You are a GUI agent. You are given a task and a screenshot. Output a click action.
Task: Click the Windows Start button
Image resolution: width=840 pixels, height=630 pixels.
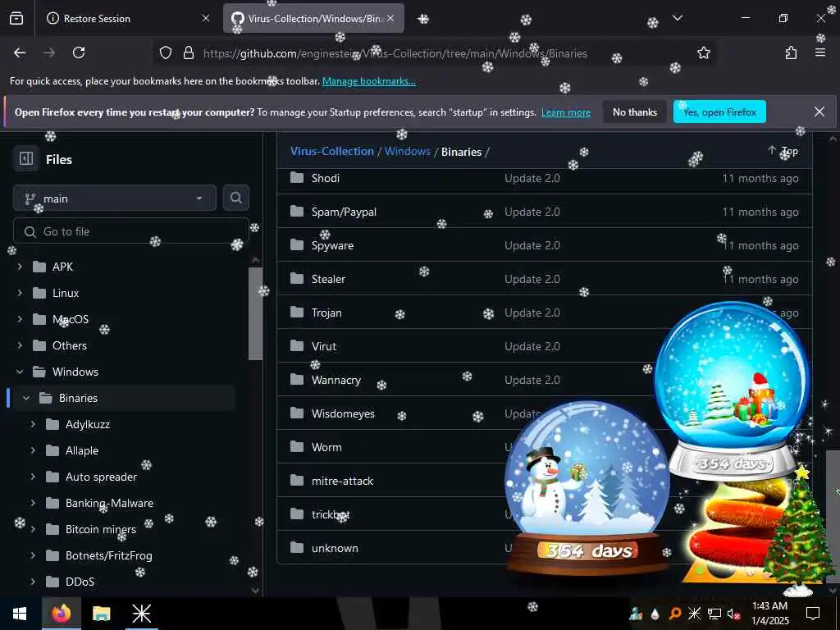pos(20,614)
